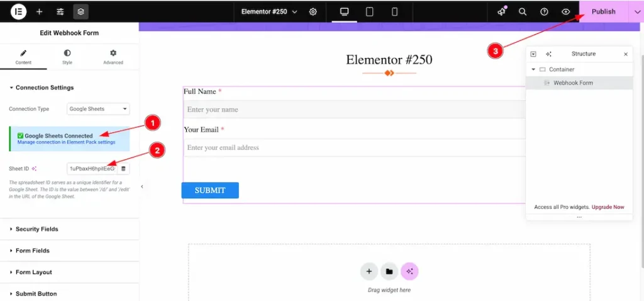This screenshot has height=301, width=644.
Task: Open the Connection Type dropdown
Action: tap(98, 109)
